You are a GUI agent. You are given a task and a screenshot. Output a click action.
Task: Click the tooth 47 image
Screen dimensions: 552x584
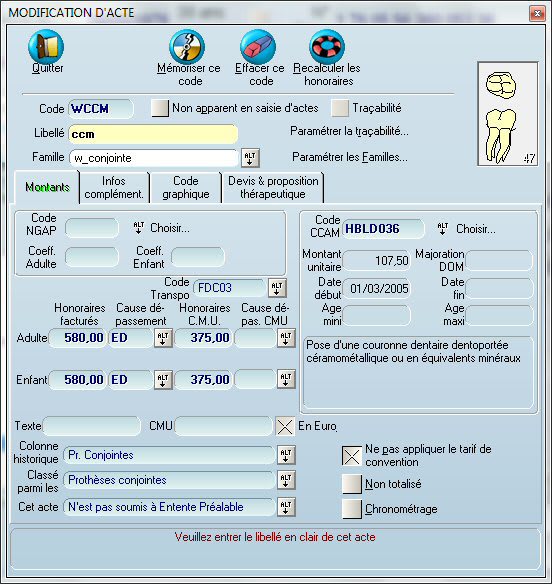[508, 114]
